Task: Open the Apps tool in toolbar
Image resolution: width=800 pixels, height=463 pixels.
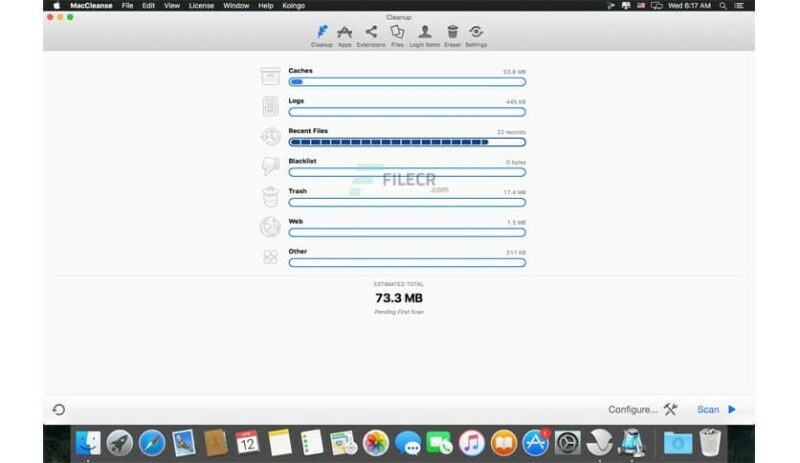Action: (345, 34)
